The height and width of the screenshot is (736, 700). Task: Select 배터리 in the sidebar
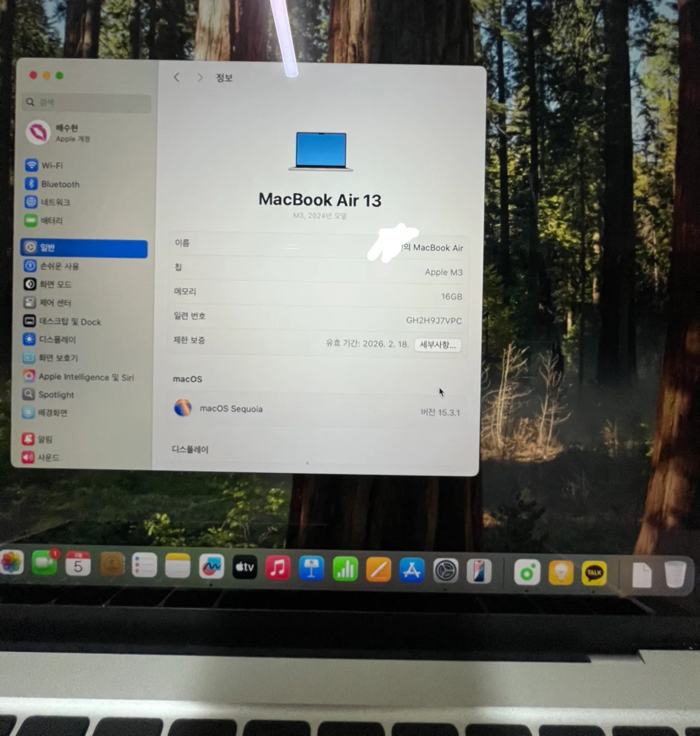pyautogui.click(x=44, y=221)
